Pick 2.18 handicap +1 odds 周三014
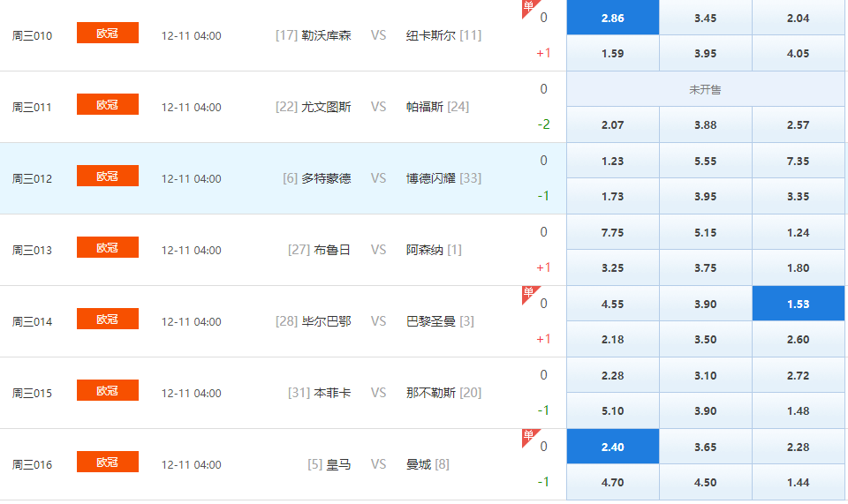848x504 pixels. [x=613, y=339]
